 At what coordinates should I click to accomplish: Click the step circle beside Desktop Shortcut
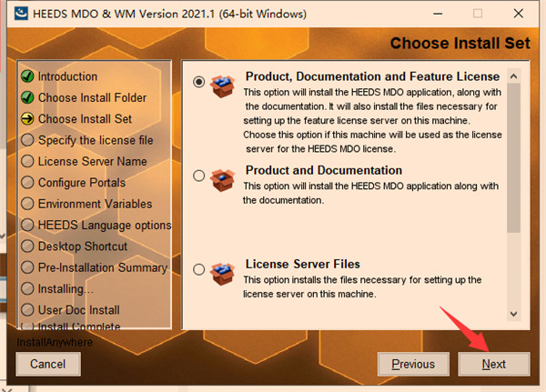(x=27, y=246)
